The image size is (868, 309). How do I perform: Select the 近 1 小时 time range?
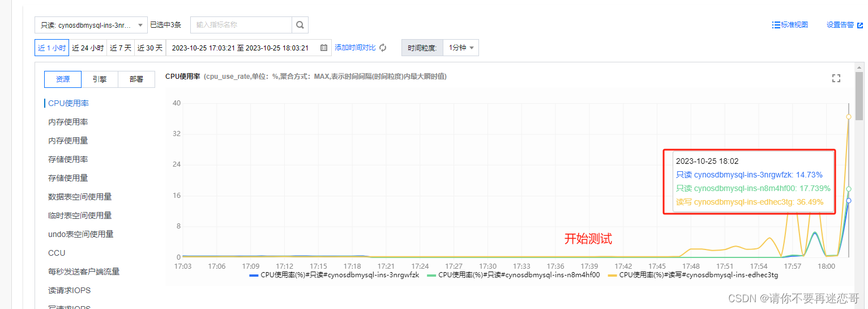(x=52, y=48)
